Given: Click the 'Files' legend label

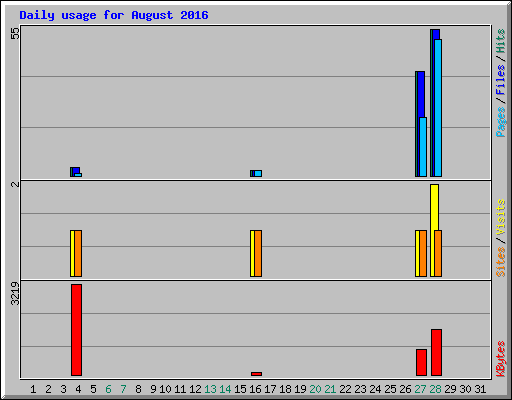Looking at the screenshot, I should tap(500, 80).
